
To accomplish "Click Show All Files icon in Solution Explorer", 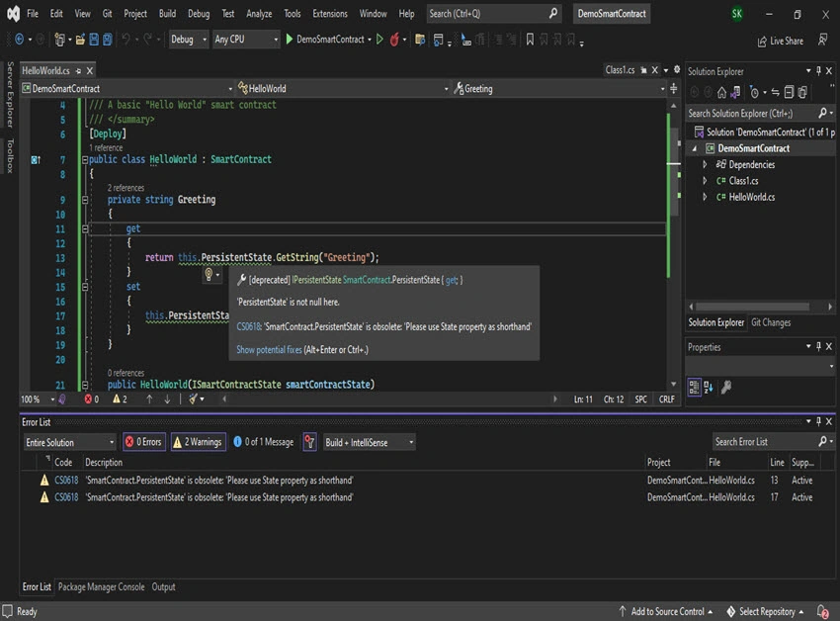I will click(x=802, y=93).
